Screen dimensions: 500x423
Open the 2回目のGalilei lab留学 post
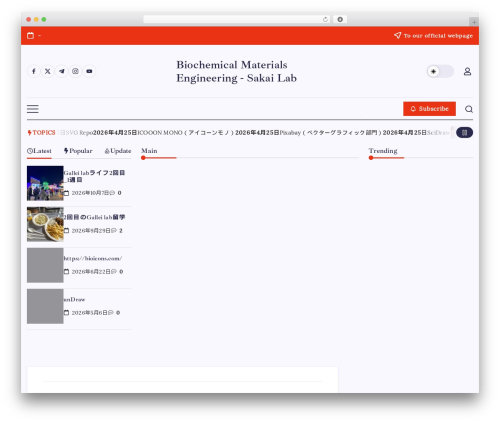click(94, 217)
